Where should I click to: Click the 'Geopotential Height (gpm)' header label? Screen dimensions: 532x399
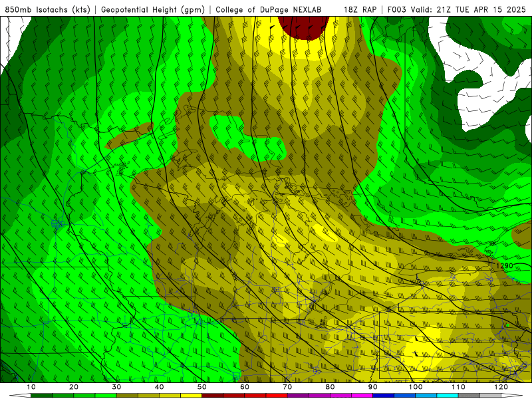click(153, 9)
